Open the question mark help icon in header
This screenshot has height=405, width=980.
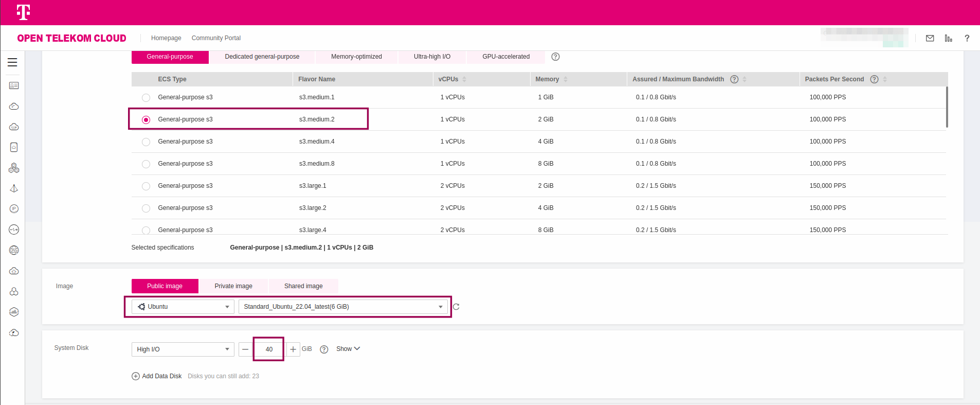pos(967,38)
